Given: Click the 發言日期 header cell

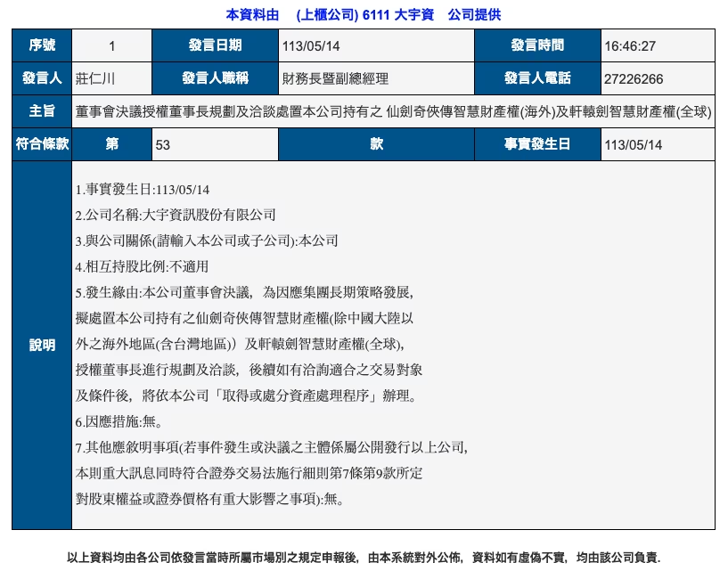Looking at the screenshot, I should [x=217, y=47].
